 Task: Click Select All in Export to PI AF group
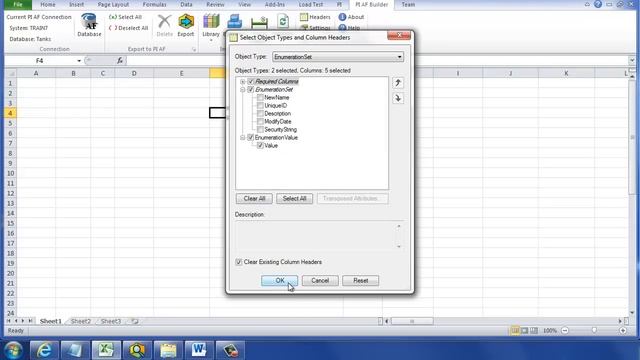tap(125, 17)
